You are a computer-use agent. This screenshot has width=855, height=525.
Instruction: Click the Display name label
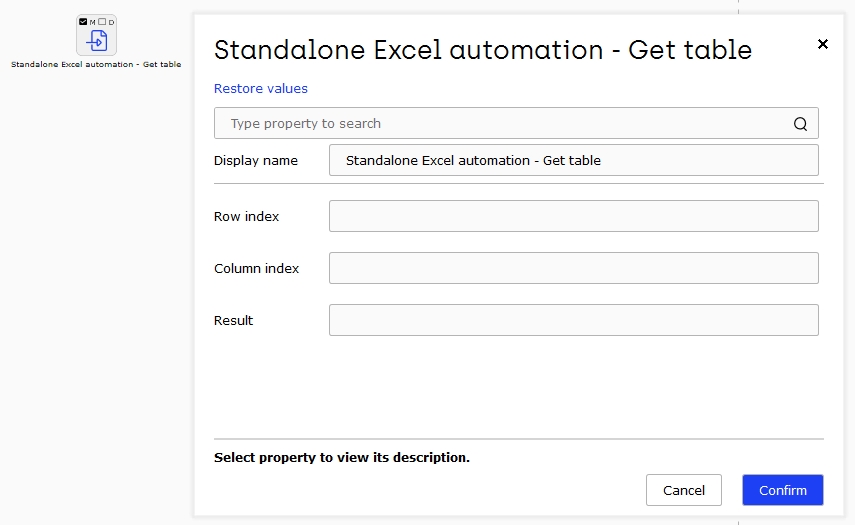(256, 161)
